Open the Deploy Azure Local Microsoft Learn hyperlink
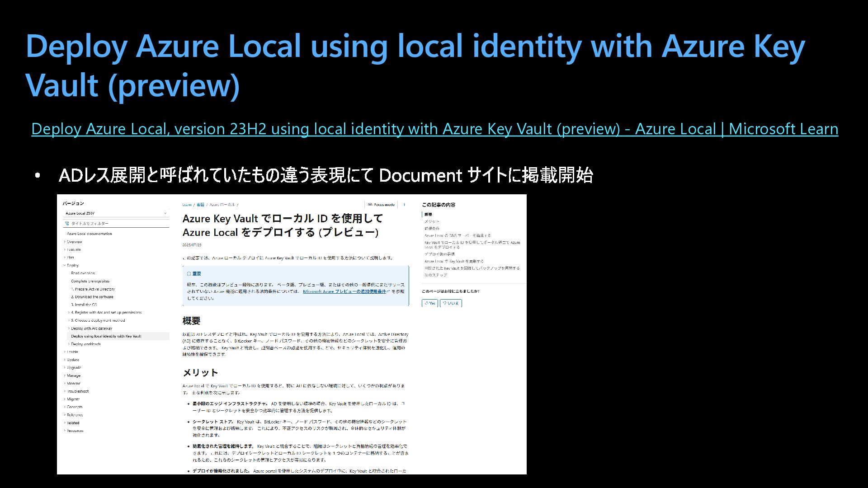Screen dimensions: 868x488 coord(434,129)
